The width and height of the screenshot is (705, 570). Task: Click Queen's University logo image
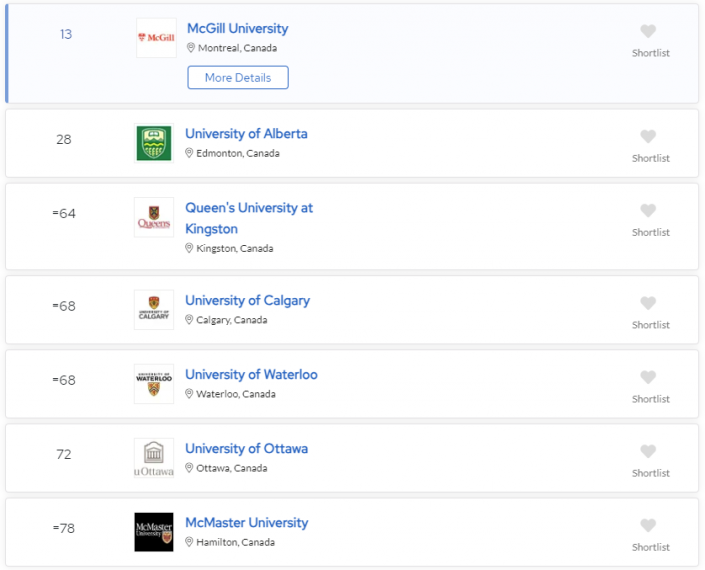(x=154, y=217)
